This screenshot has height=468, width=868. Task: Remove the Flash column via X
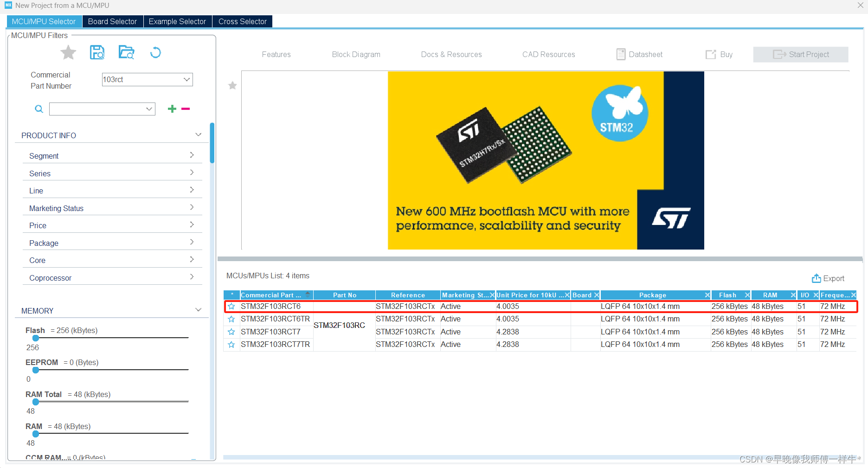coord(747,295)
